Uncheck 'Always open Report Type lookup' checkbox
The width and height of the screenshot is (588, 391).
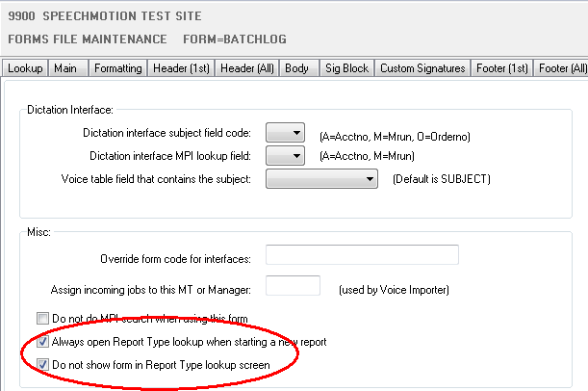42,342
